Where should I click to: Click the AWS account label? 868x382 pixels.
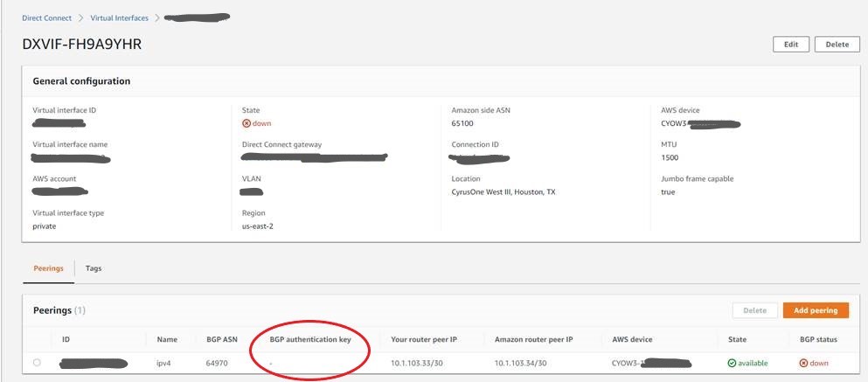pos(54,179)
